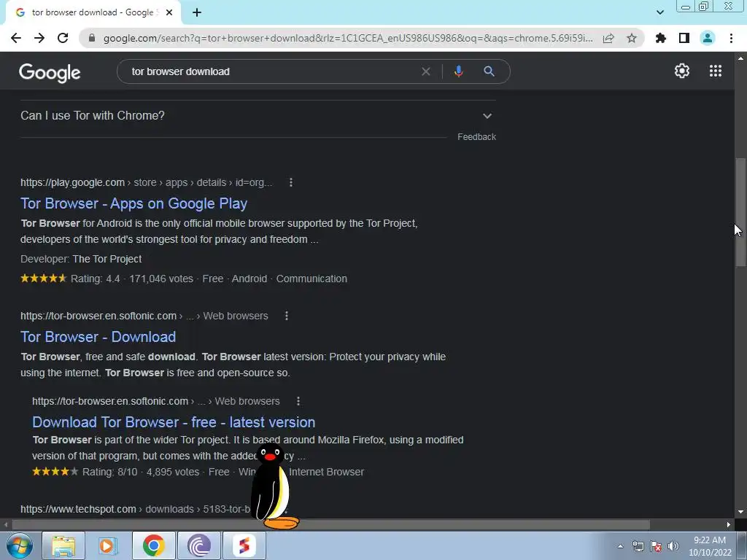Start a voice search with the microphone
The image size is (747, 560).
458,71
